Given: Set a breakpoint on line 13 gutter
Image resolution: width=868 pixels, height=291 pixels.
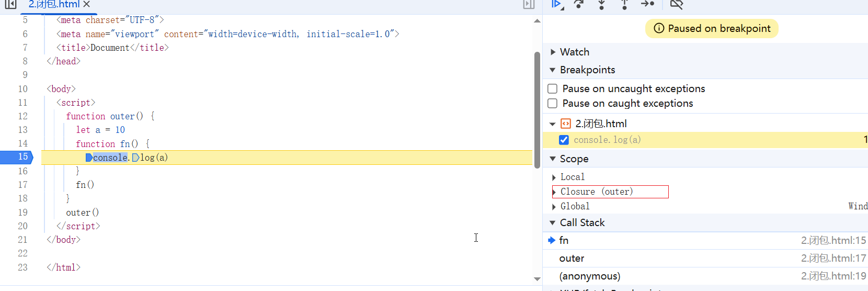Looking at the screenshot, I should coord(22,130).
